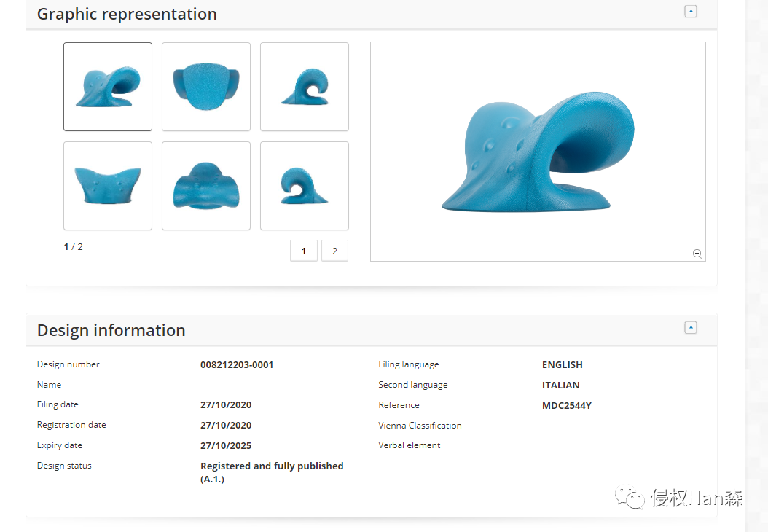Viewport: 768px width, 532px height.
Task: Click the large design preview image
Action: tap(538, 152)
